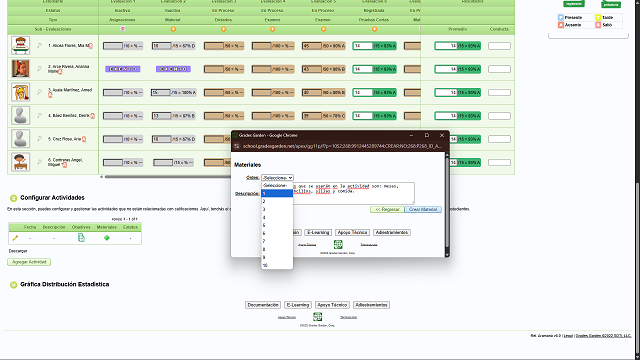
Task: Click the popup window vertical scrollbar
Action: [447, 204]
